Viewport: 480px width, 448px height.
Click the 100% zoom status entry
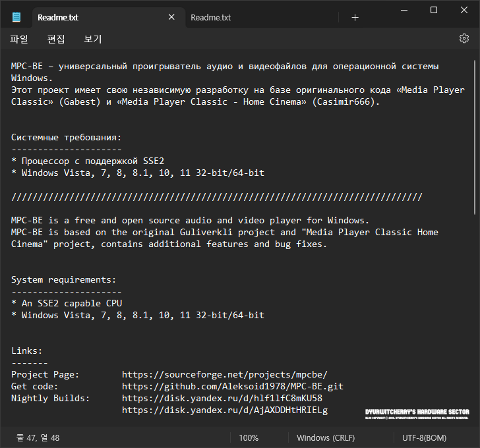point(249,438)
